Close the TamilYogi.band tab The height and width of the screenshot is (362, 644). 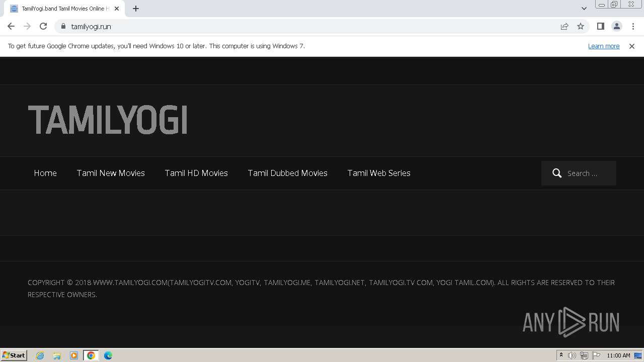tap(117, 9)
